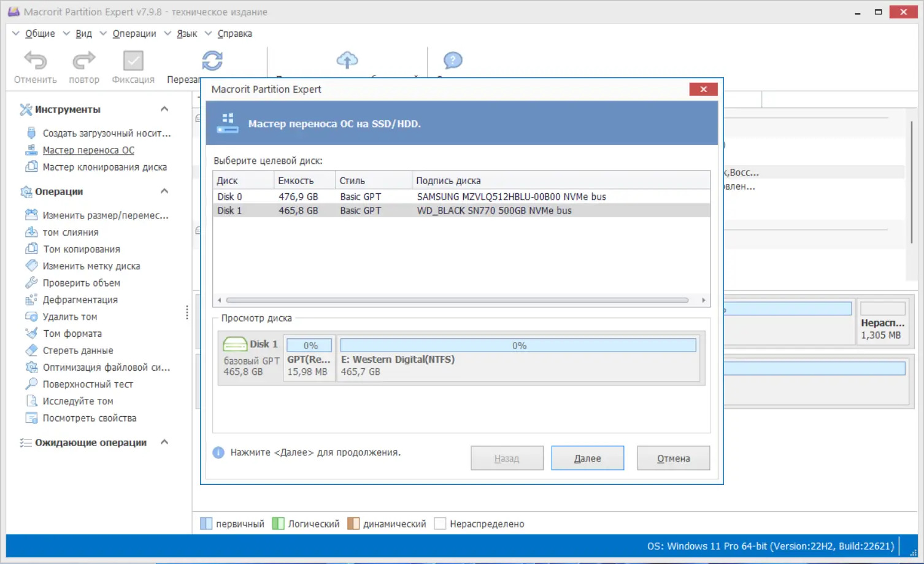This screenshot has height=564, width=924.
Task: Click the disk list horizontal scrollbar
Action: 457,301
